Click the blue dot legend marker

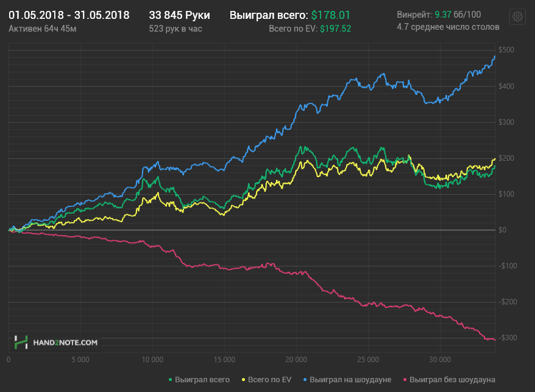tap(305, 380)
